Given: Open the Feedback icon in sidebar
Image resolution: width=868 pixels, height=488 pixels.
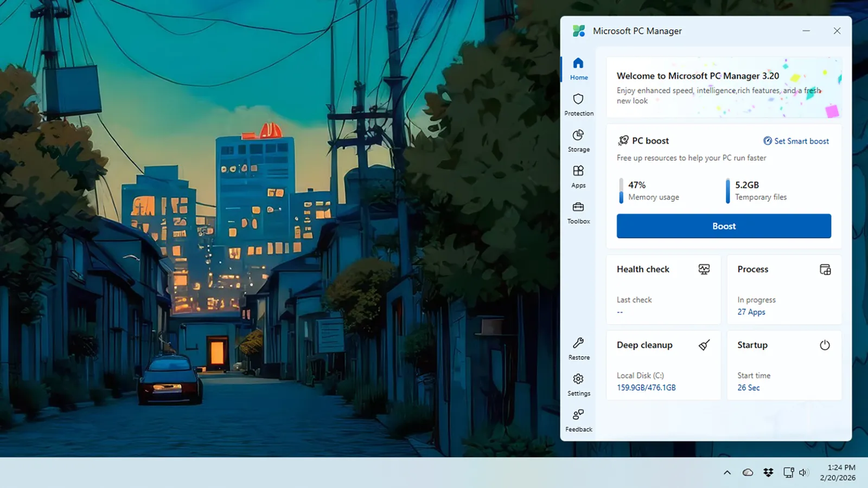Looking at the screenshot, I should pyautogui.click(x=578, y=415).
